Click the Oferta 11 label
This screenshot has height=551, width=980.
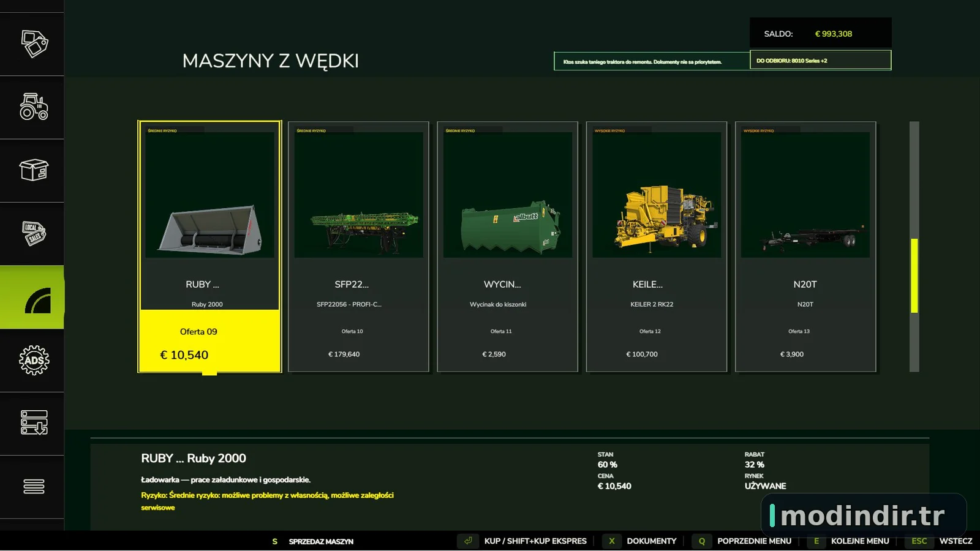pyautogui.click(x=501, y=331)
